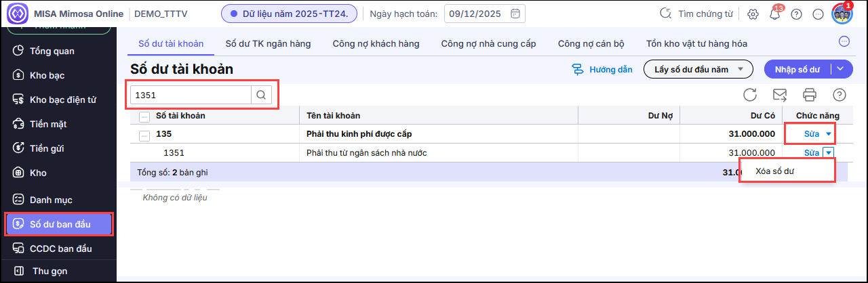Click the more options circle beside tabs
This screenshot has height=283, width=868.
tap(844, 41)
